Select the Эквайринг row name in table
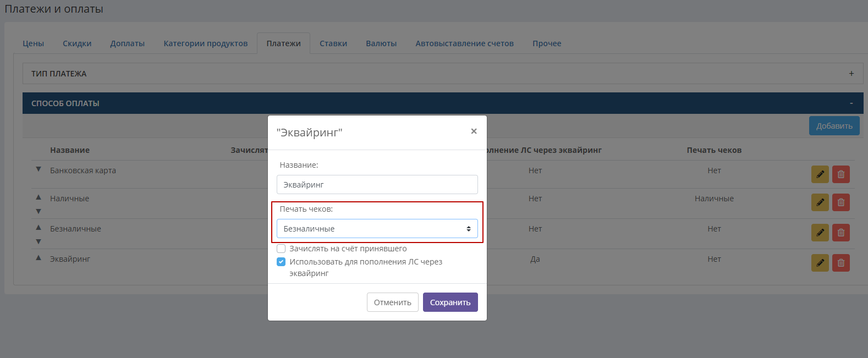868x358 pixels. (70, 259)
